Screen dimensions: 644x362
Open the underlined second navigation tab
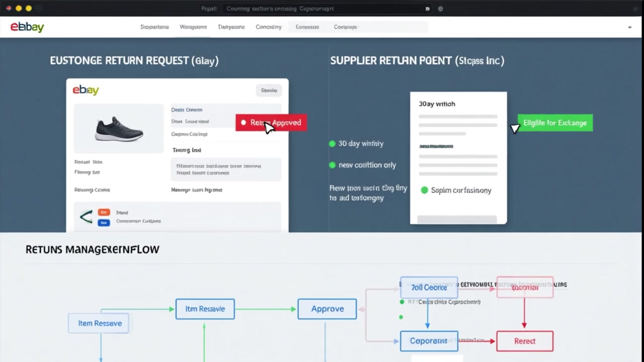[193, 27]
